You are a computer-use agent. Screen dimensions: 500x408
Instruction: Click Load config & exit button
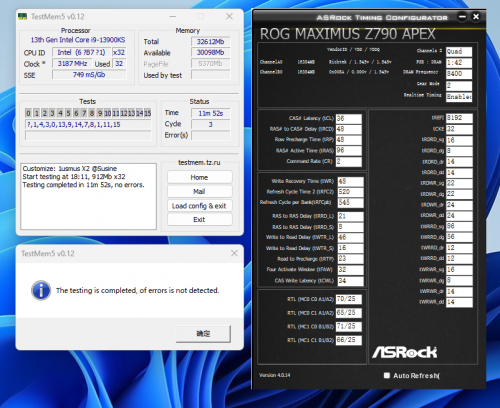pyautogui.click(x=199, y=206)
